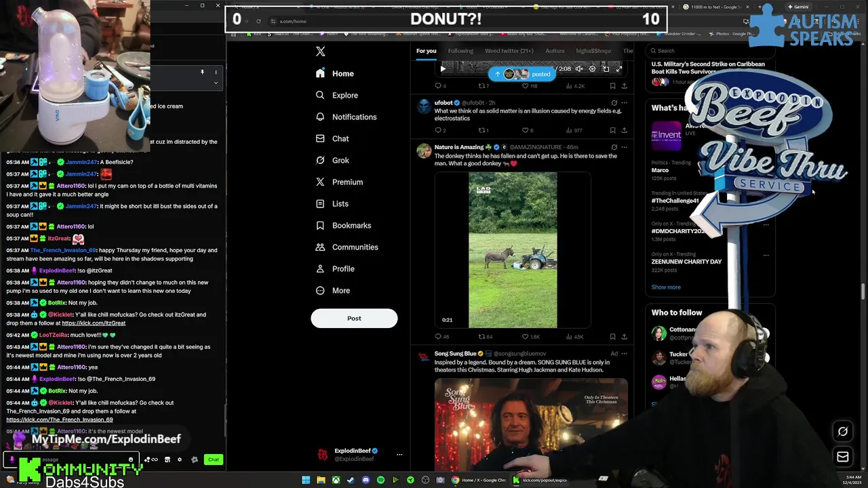Expand the pinned message chevron in Kick chat

pyautogui.click(x=216, y=83)
